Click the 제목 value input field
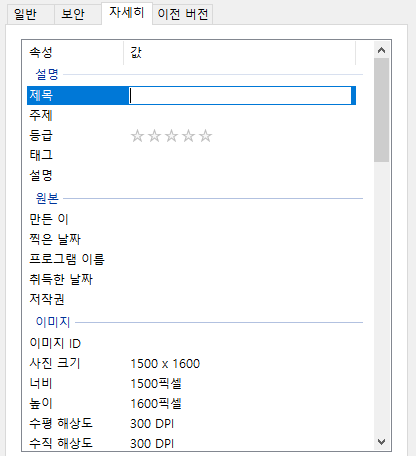The height and width of the screenshot is (456, 416). tap(240, 95)
